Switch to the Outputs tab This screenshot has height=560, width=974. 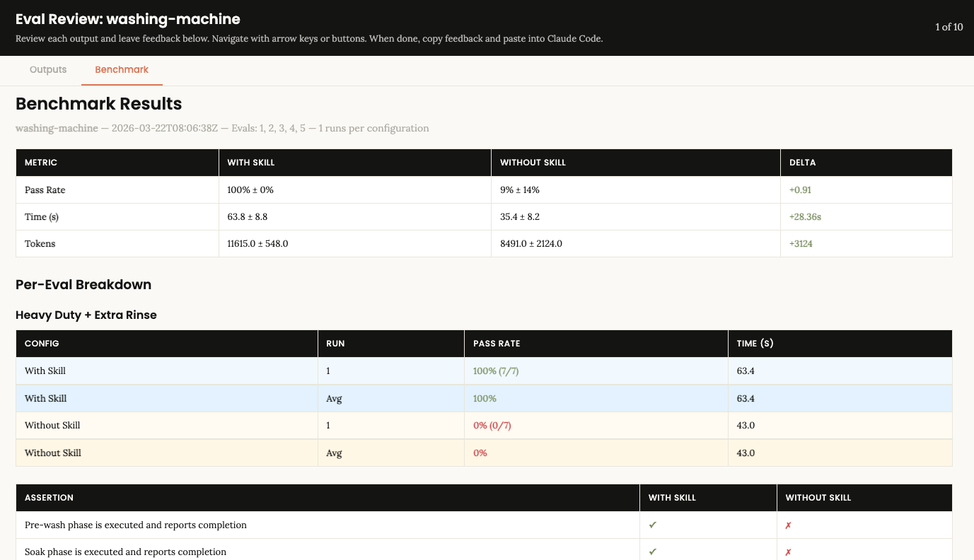point(48,70)
